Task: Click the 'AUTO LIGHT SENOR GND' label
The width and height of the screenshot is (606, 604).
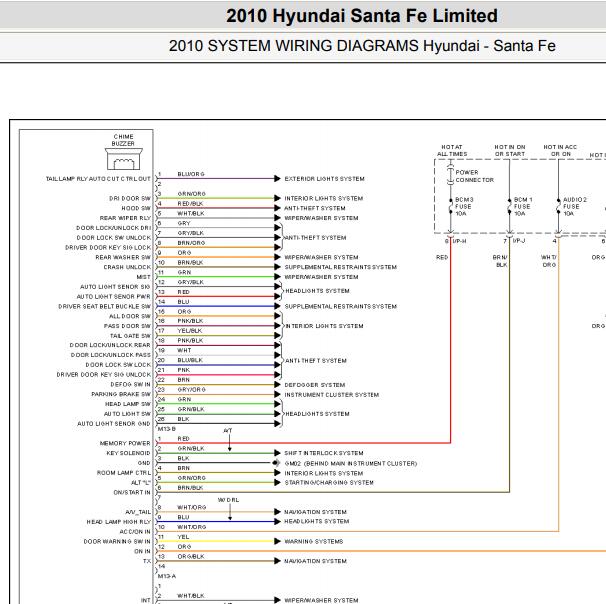Action: (x=114, y=424)
